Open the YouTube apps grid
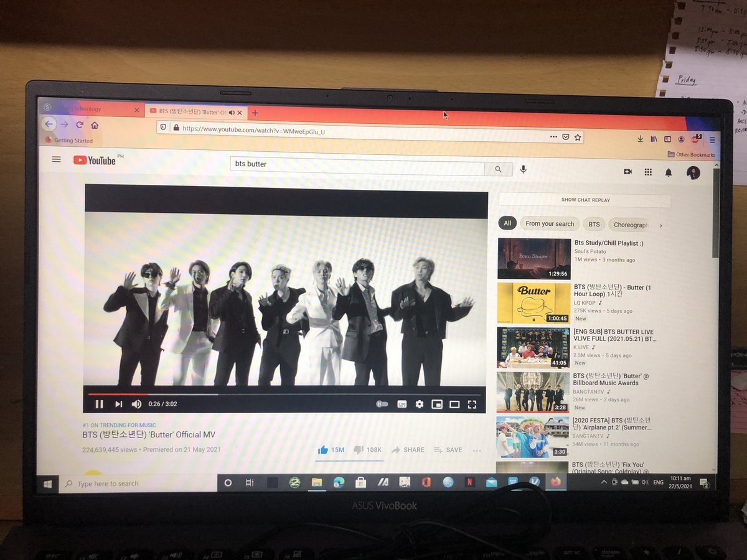747x560 pixels. [648, 172]
